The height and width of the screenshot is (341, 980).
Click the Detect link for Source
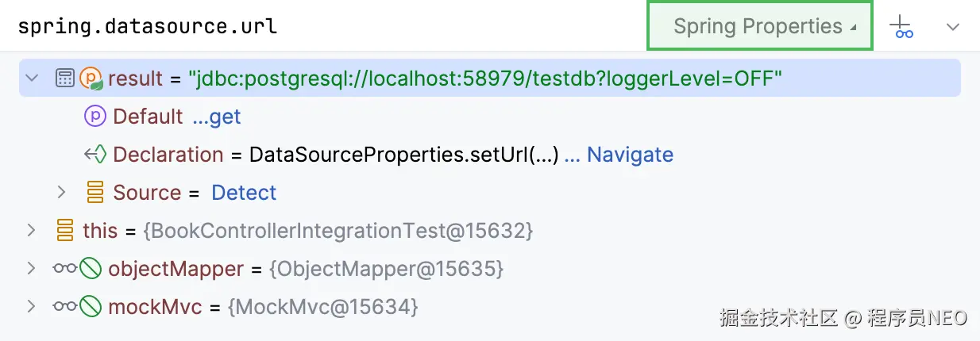coord(244,193)
